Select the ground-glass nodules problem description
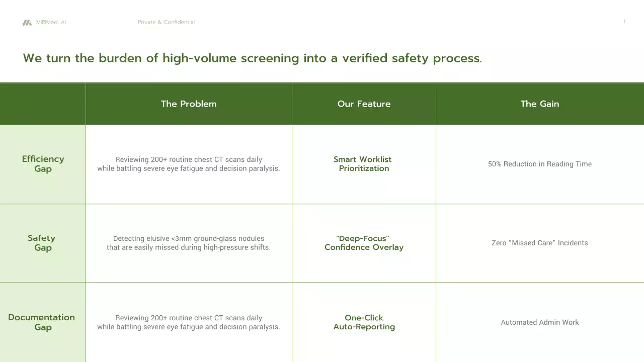The width and height of the screenshot is (644, 362). click(x=189, y=243)
